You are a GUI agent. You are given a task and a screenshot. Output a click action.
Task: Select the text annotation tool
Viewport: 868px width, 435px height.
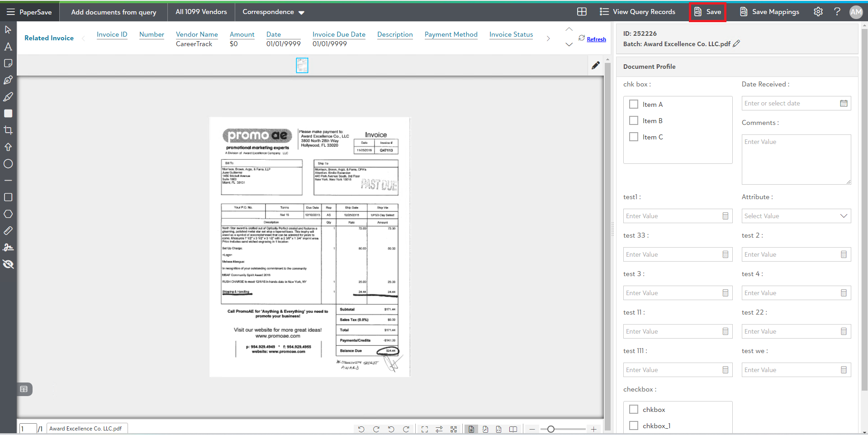pos(8,47)
